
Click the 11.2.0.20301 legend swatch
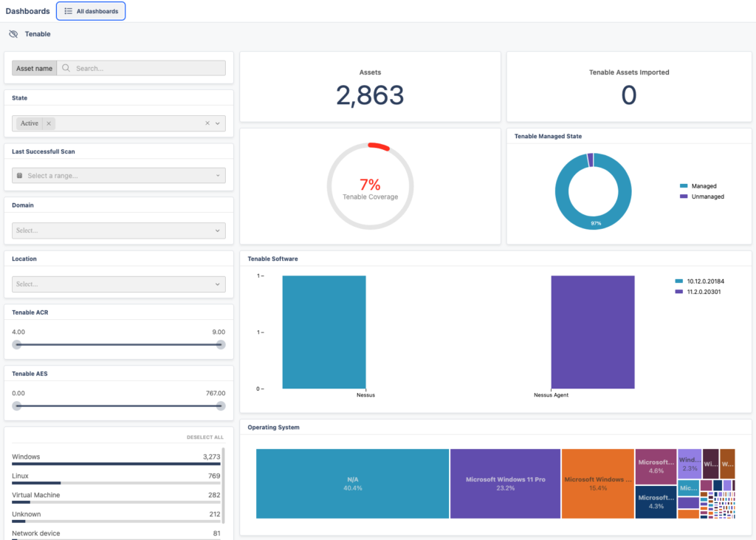pyautogui.click(x=679, y=292)
